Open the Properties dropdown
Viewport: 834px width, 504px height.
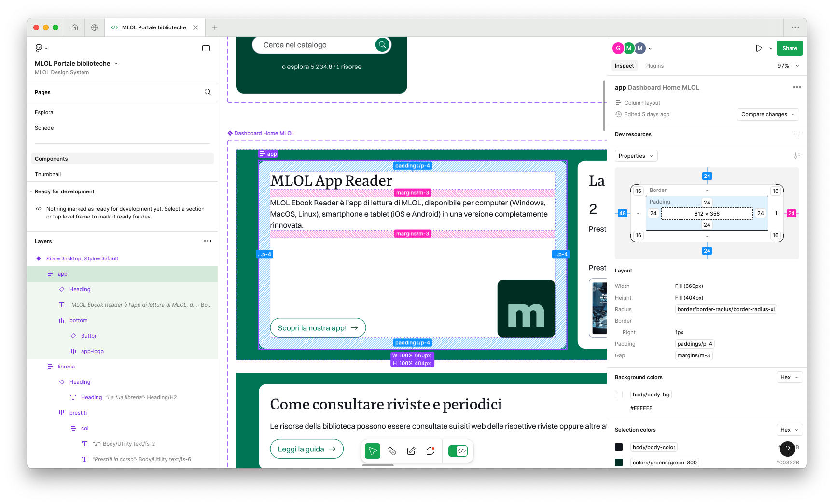pyautogui.click(x=636, y=156)
